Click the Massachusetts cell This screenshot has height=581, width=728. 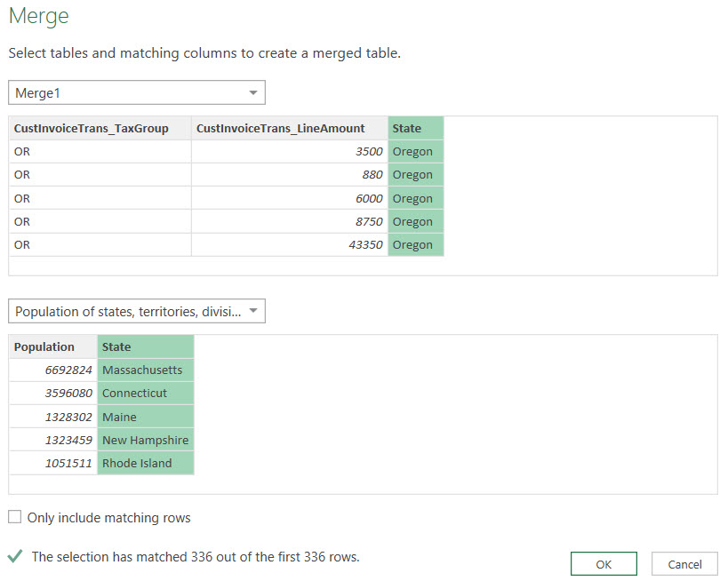click(145, 370)
